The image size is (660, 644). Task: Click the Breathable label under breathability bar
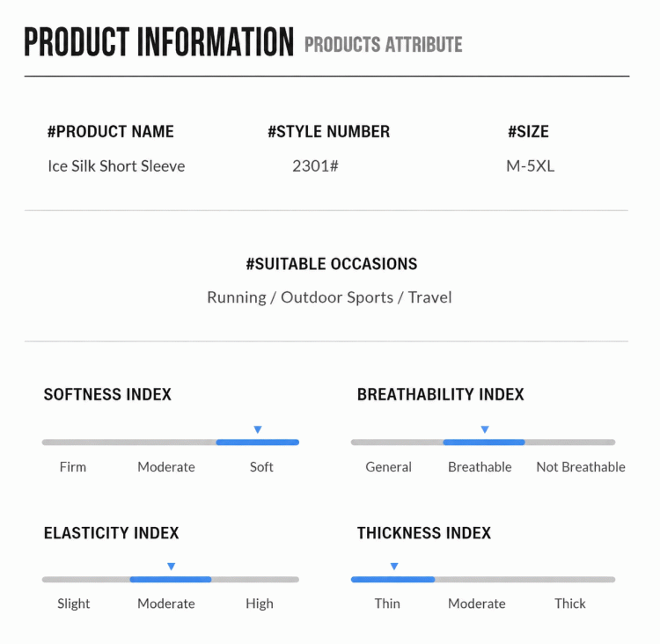[480, 467]
